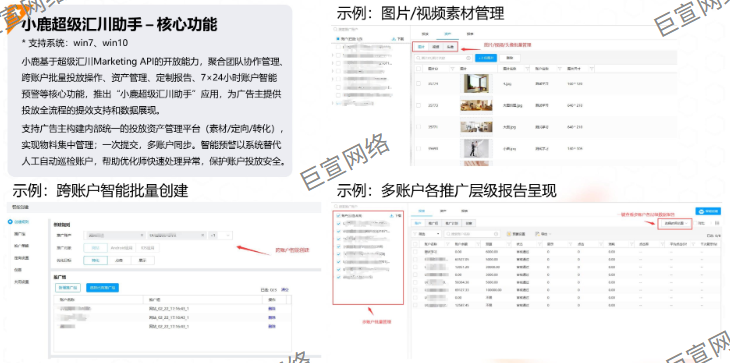The width and height of the screenshot is (730, 363).
Task: Switch to 推广组 sub-tab in report example
Action: point(432,223)
